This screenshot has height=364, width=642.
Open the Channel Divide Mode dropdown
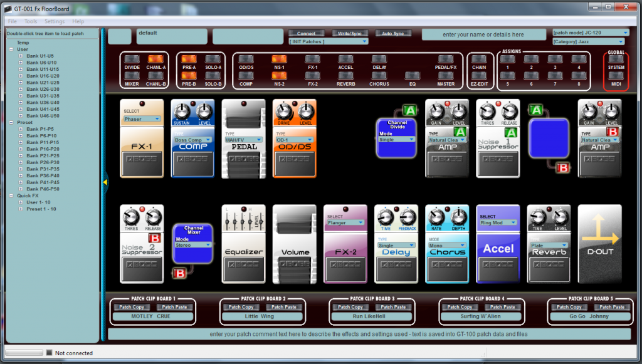click(x=396, y=140)
